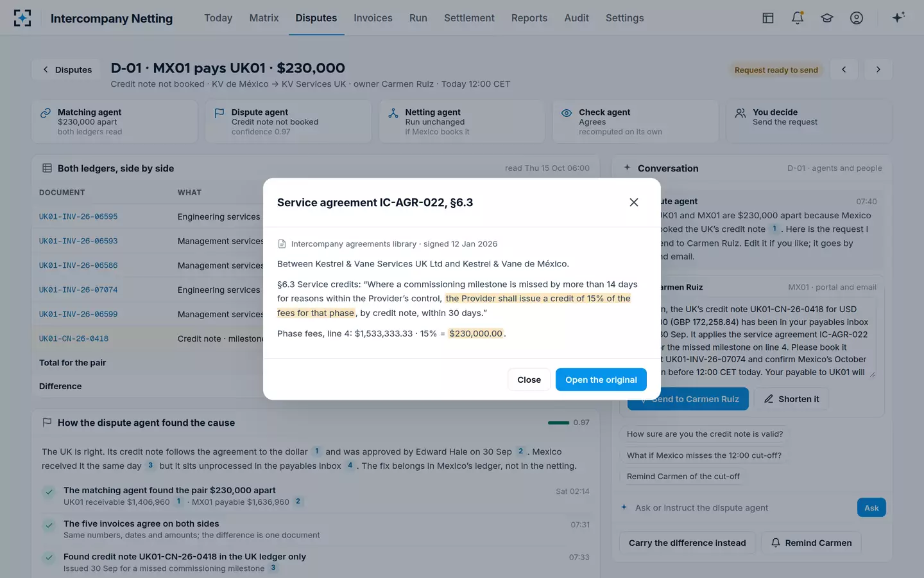Click Shorten it button
The image size is (924, 578).
[791, 399]
